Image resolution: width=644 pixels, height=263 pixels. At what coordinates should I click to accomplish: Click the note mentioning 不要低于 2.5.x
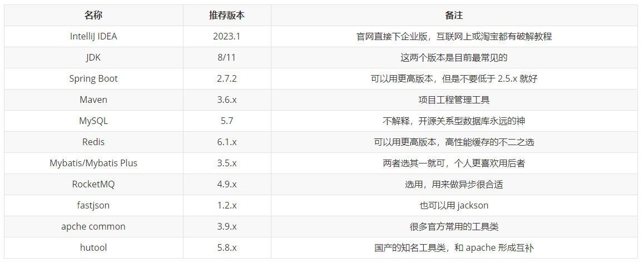454,78
